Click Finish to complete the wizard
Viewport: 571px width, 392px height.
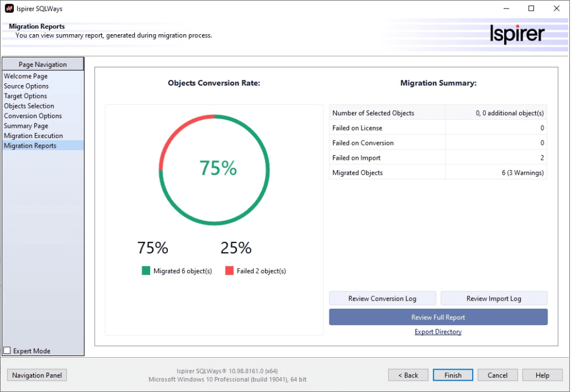pos(452,375)
